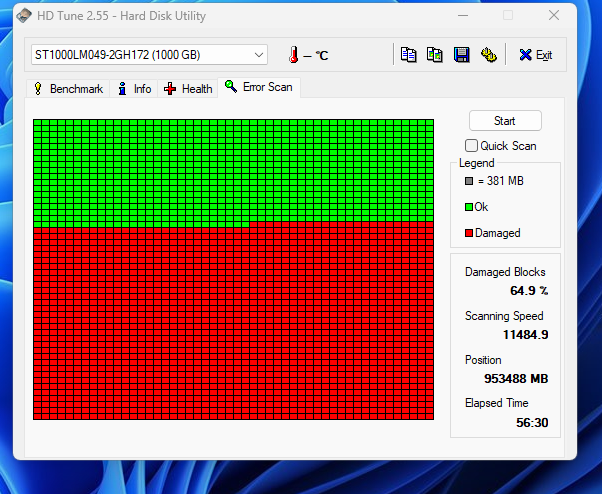This screenshot has width=602, height=494.
Task: Click the save screenshot floppy disk icon
Action: pyautogui.click(x=461, y=55)
